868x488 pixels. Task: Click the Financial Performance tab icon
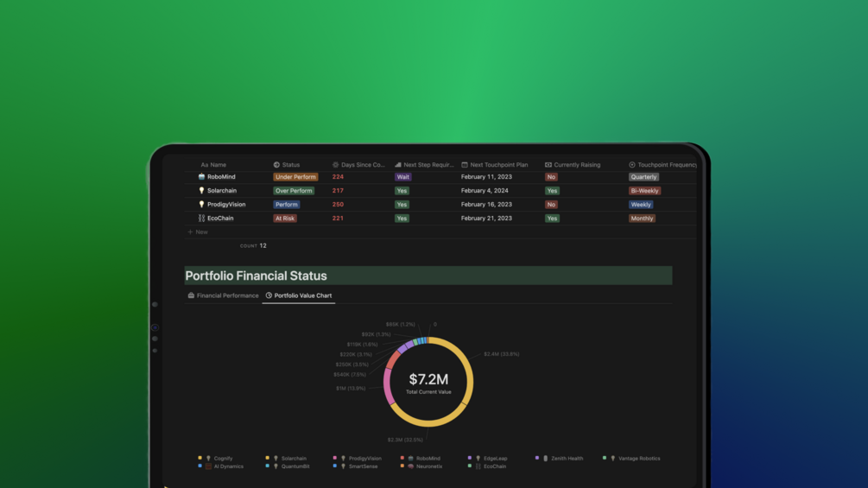coord(191,295)
